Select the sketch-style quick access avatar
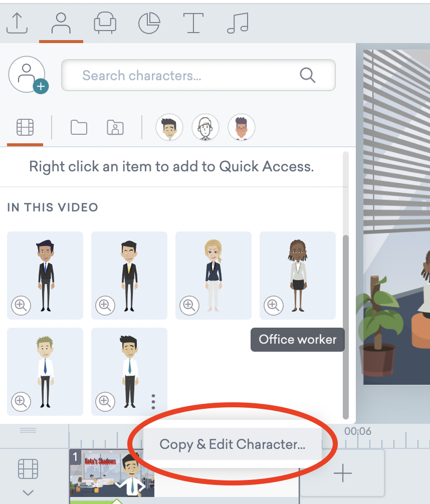Screen dimensions: 430x504 coord(205,127)
